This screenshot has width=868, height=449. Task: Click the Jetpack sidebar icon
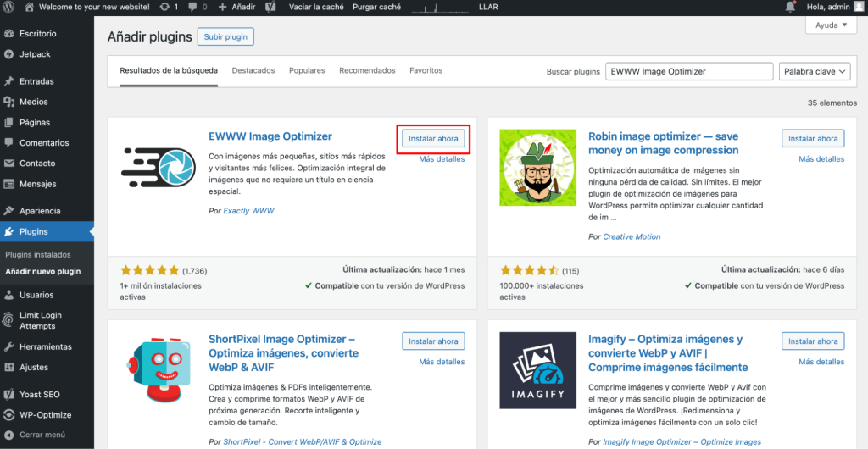click(8, 54)
